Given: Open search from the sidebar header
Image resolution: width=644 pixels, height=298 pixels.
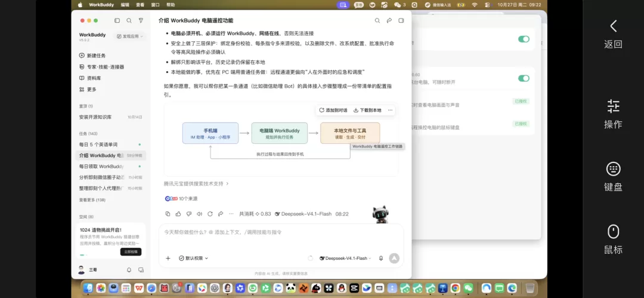Looking at the screenshot, I should tap(129, 20).
